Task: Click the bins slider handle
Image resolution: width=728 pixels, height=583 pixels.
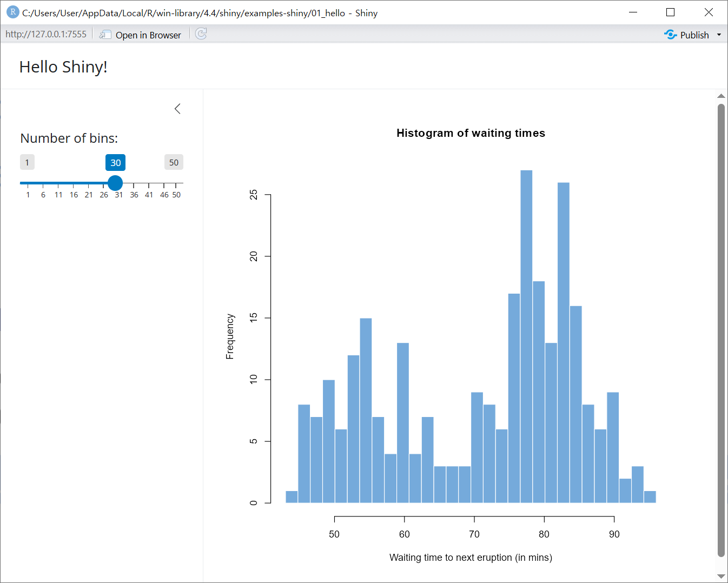Action: 115,183
